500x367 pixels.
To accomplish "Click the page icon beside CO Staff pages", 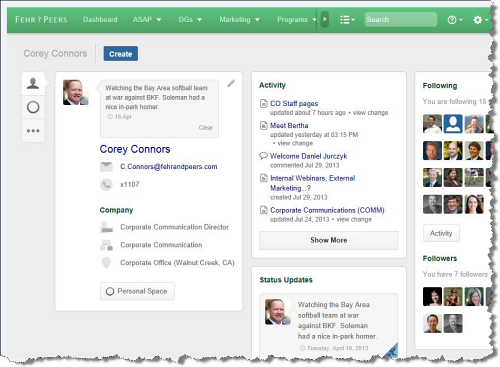I will 263,104.
